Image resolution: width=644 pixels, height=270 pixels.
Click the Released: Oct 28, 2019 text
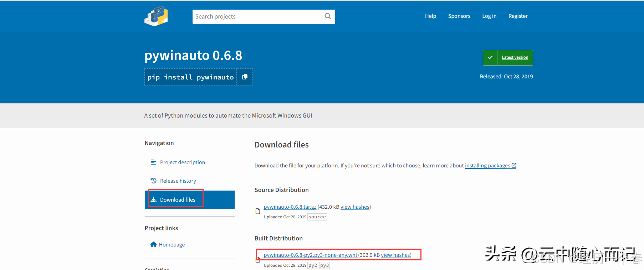point(506,76)
